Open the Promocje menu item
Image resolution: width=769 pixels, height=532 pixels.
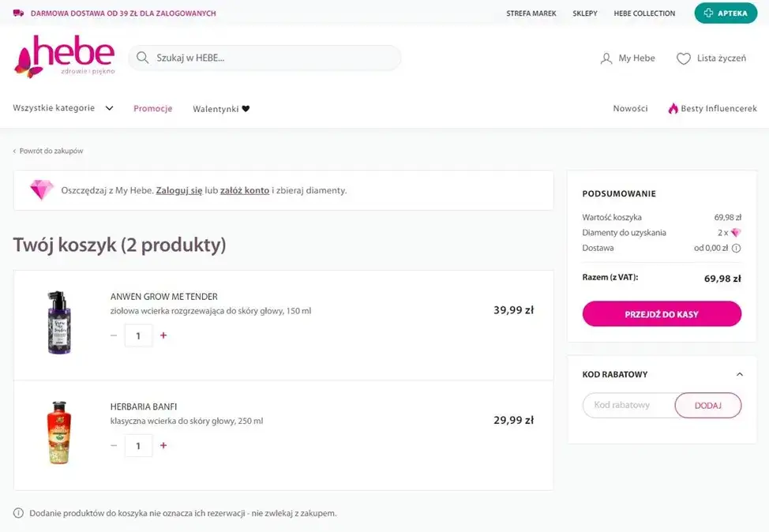point(152,108)
